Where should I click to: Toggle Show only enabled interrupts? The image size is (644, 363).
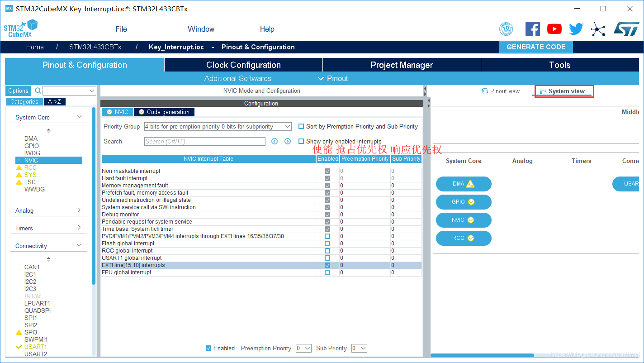[x=301, y=141]
